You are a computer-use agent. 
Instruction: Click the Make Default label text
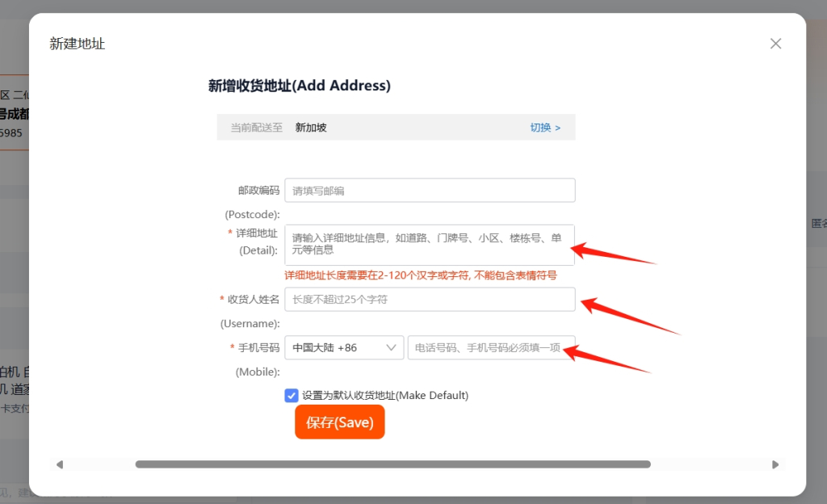pos(432,396)
